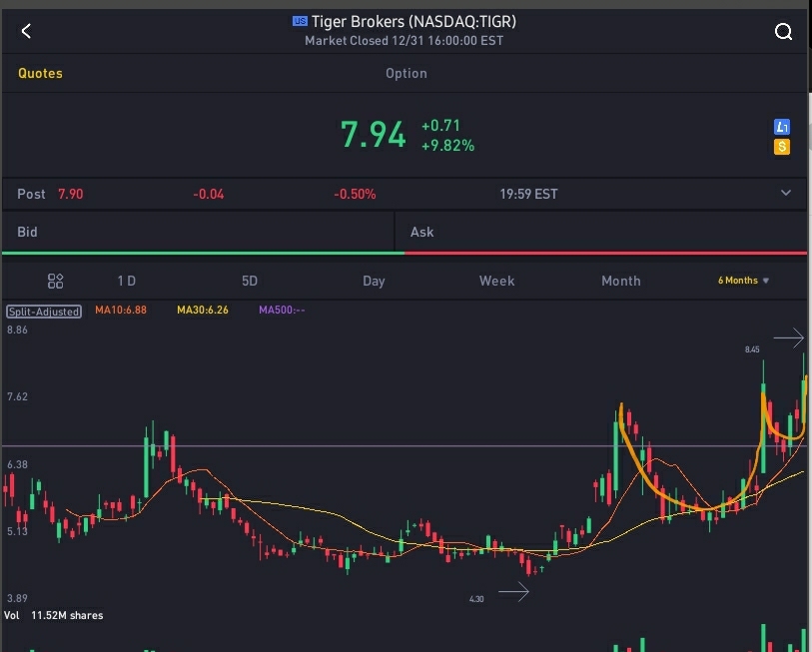The height and width of the screenshot is (652, 812).
Task: Select the 5D chart period
Action: click(250, 281)
